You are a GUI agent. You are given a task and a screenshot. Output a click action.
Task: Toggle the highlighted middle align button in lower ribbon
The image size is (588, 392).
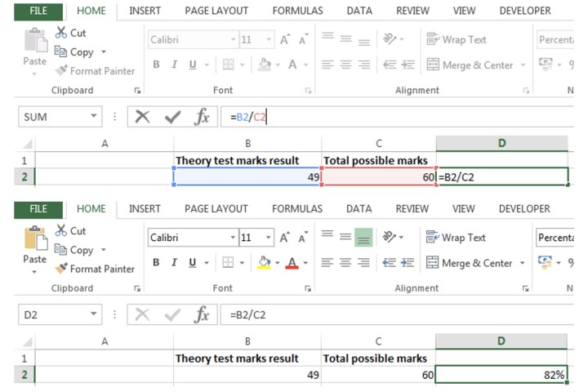(x=363, y=238)
